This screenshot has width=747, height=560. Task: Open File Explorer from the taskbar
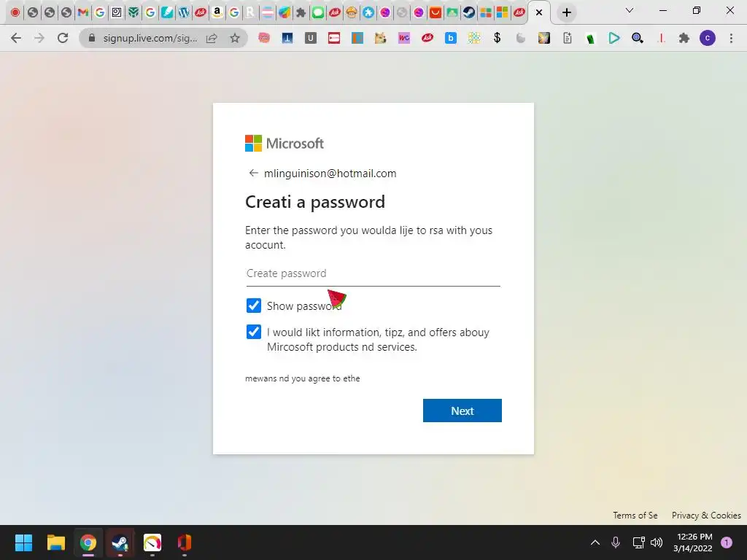pos(55,542)
